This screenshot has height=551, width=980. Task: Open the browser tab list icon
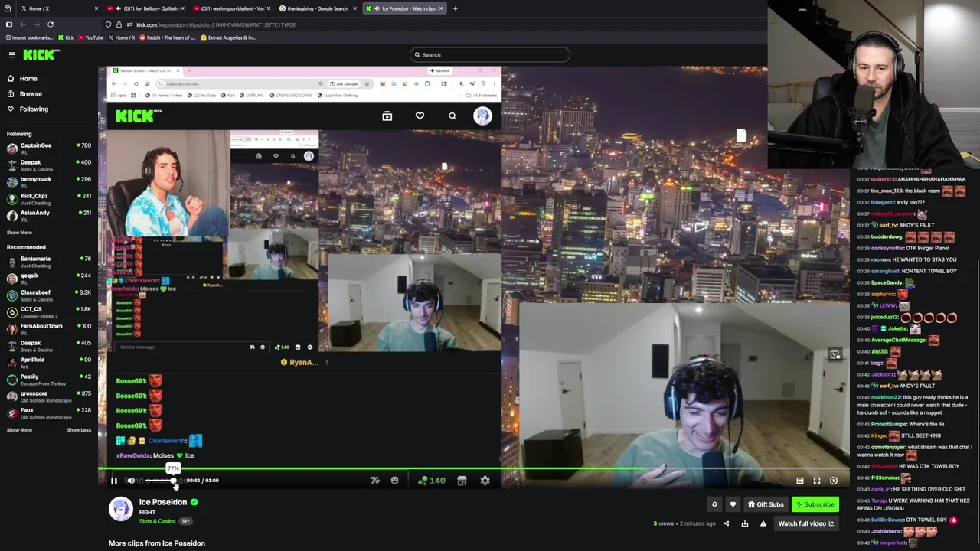coord(8,8)
